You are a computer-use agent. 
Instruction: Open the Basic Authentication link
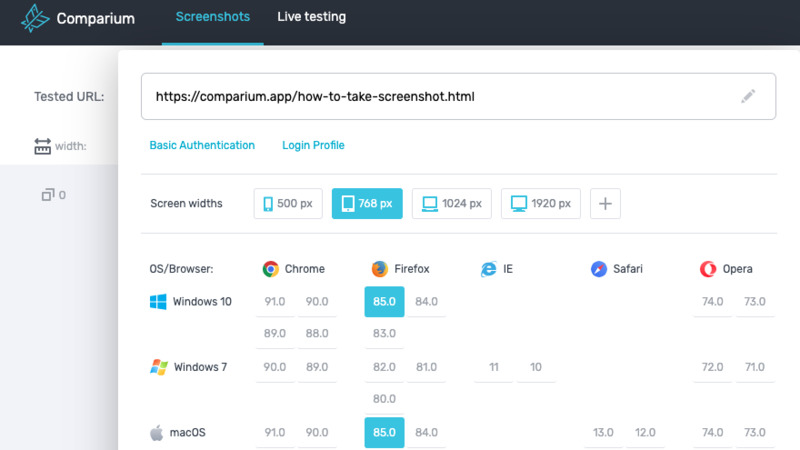click(x=202, y=145)
